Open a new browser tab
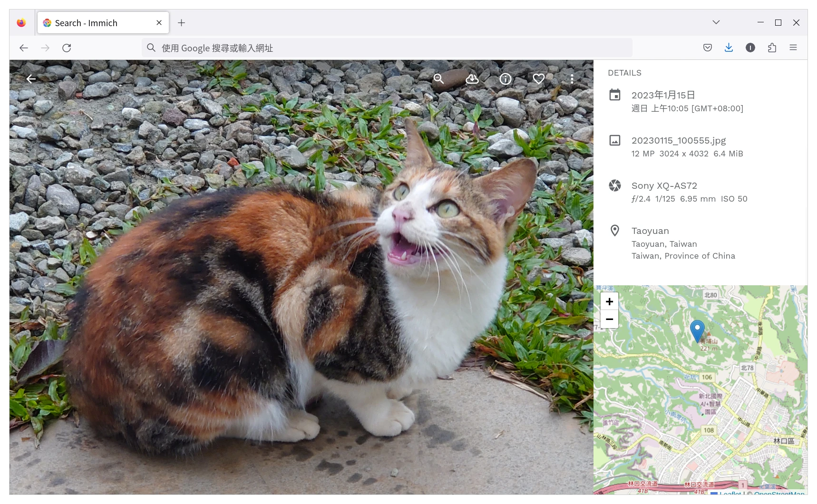Screen dimensions: 817x504 pyautogui.click(x=181, y=23)
